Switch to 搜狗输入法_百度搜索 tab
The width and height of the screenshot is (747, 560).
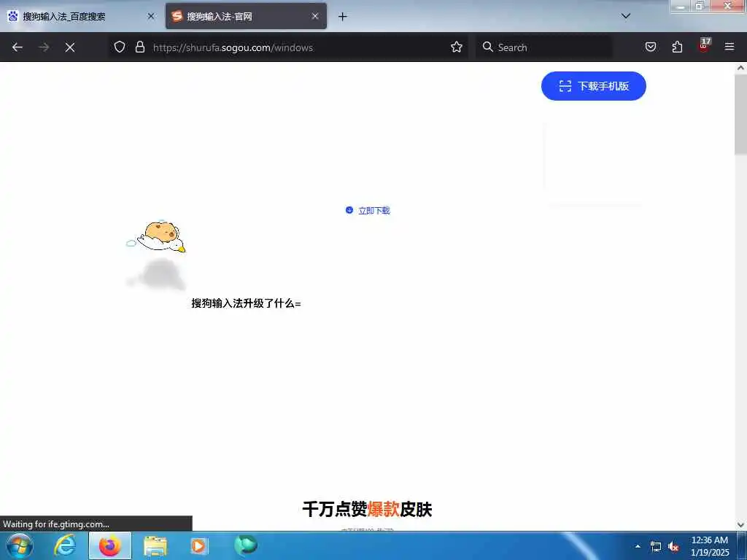click(x=81, y=17)
